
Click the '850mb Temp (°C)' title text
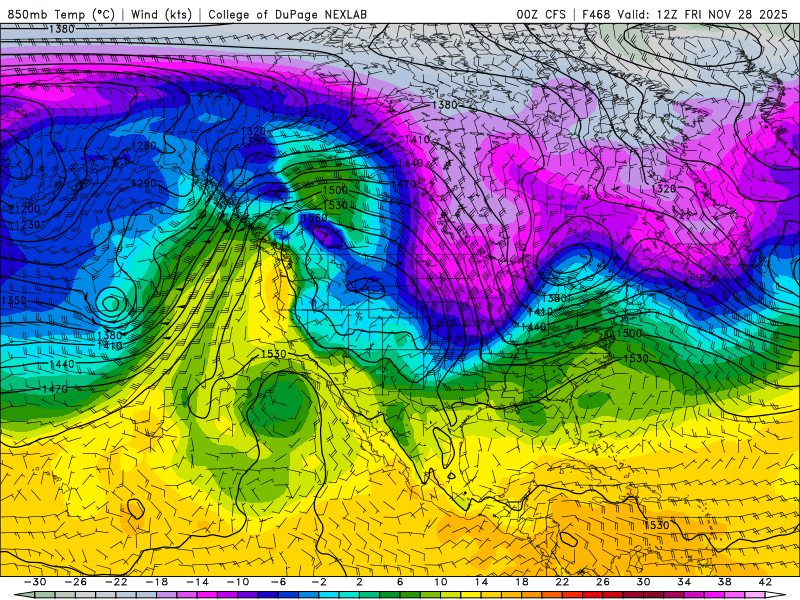click(61, 14)
